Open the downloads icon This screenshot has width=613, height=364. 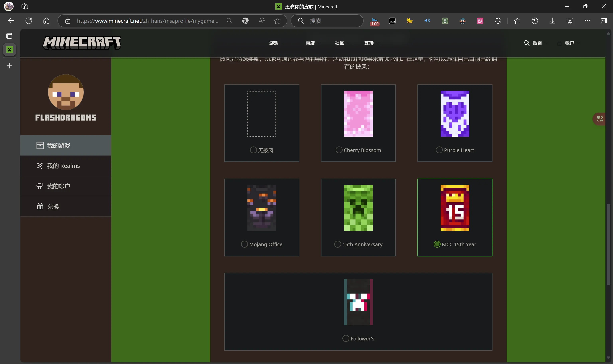click(552, 21)
